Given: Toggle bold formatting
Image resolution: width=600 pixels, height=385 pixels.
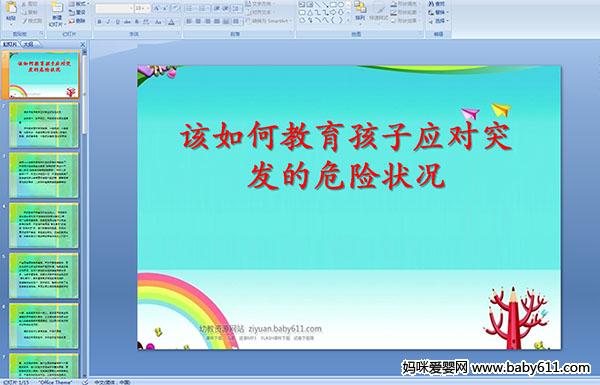Looking at the screenshot, I should 99,22.
